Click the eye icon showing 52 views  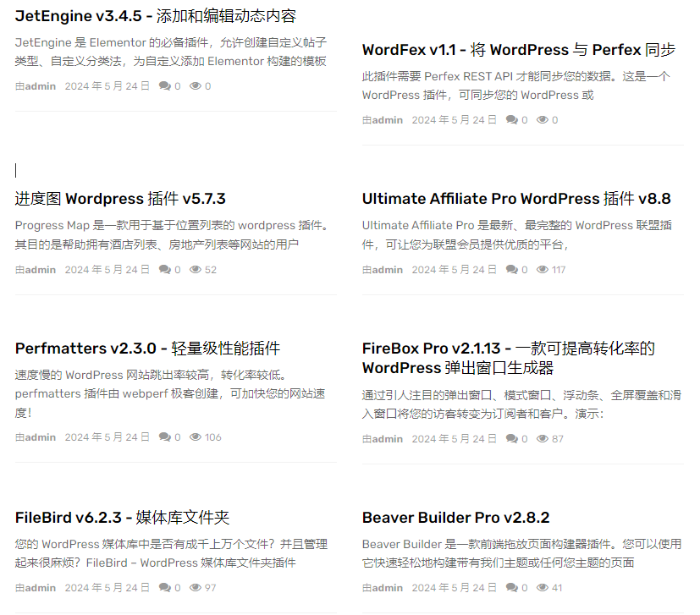[x=196, y=270]
